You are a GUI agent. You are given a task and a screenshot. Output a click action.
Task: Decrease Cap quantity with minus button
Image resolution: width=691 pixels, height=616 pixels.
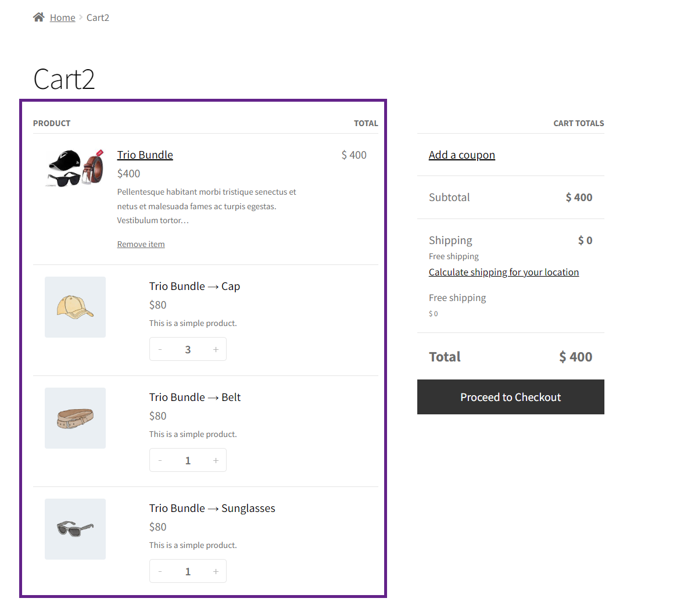click(x=160, y=349)
